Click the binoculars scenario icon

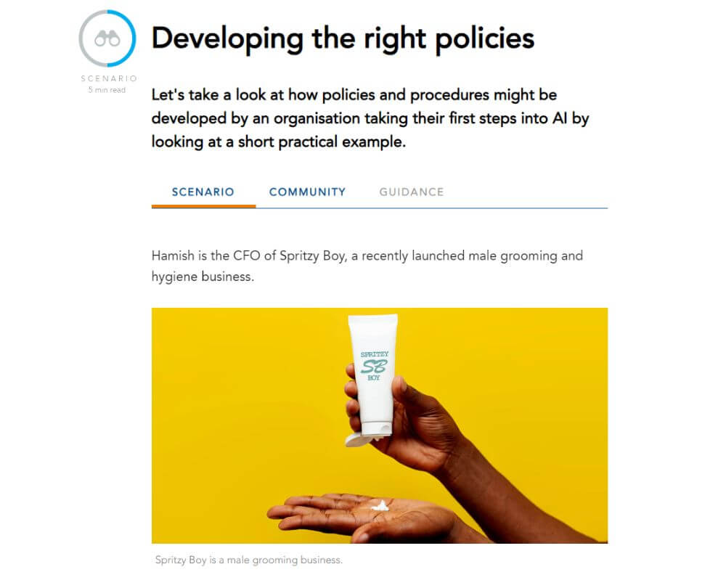pos(107,39)
